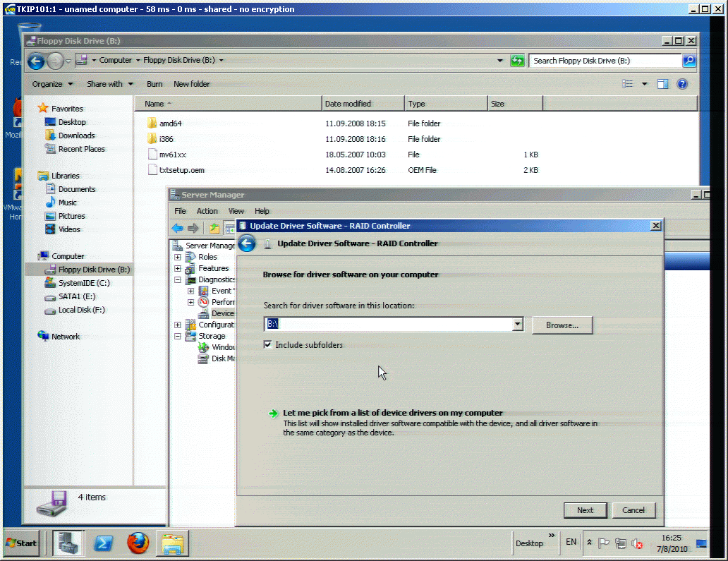728x561 pixels.
Task: Select SystemIDE (C:) in sidebar
Action: pyautogui.click(x=84, y=283)
